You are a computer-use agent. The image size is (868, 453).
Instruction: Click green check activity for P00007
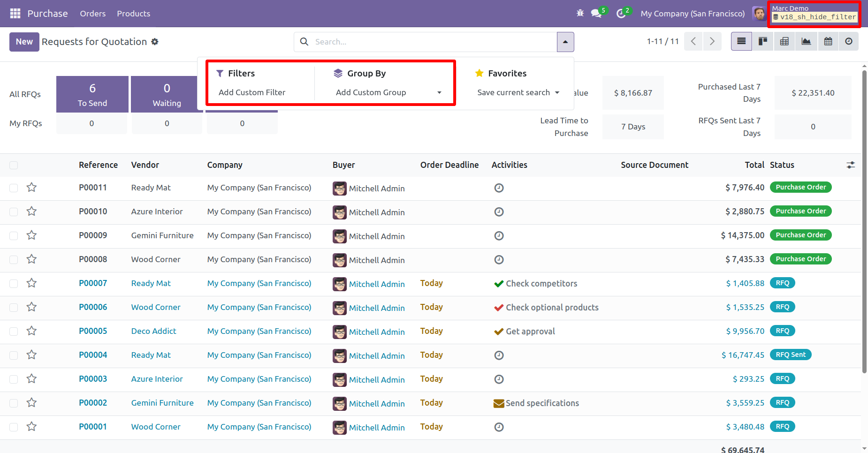point(499,284)
